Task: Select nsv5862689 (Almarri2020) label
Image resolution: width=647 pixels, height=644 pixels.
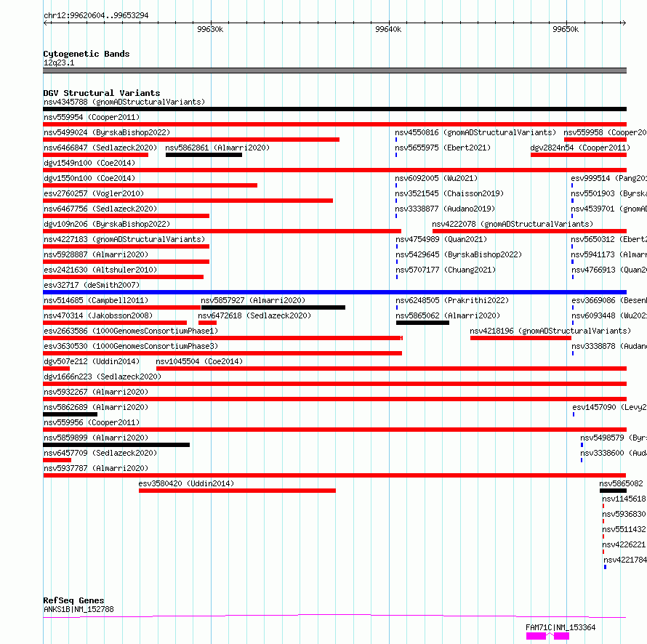Action: [96, 407]
